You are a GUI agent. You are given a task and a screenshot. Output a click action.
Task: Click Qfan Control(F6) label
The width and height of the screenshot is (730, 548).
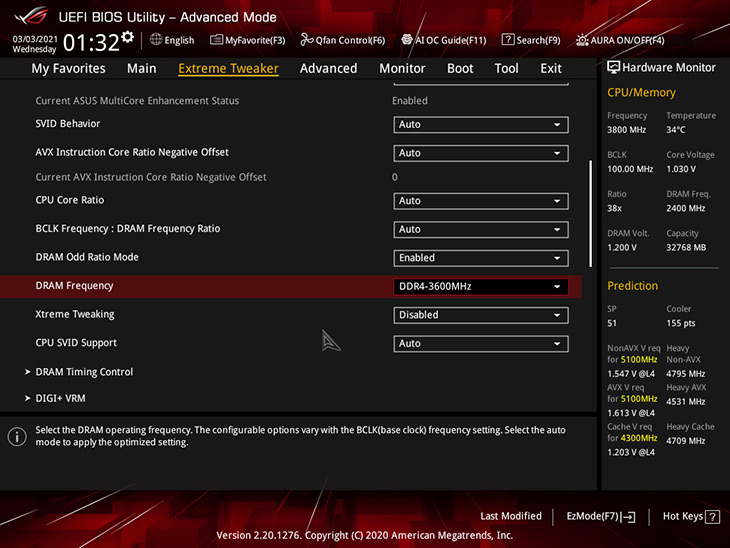[x=350, y=41]
